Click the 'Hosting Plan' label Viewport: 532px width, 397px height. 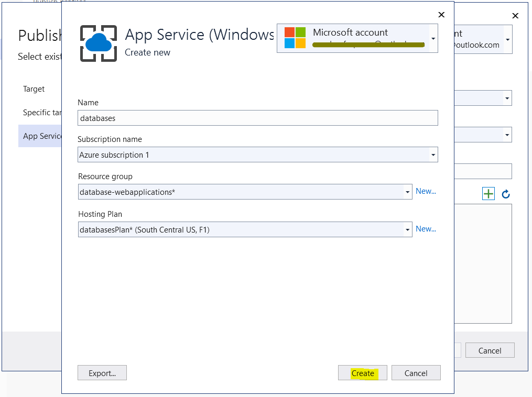coord(100,214)
